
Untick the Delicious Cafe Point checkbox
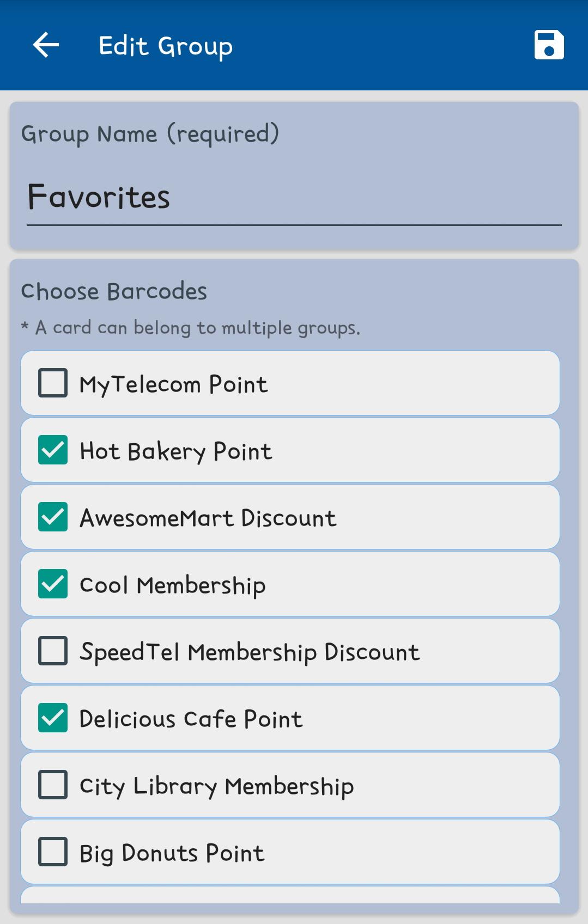pyautogui.click(x=53, y=718)
